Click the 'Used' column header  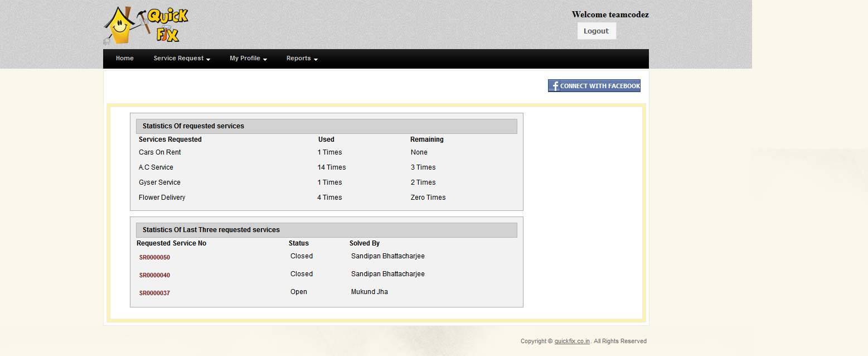click(326, 139)
